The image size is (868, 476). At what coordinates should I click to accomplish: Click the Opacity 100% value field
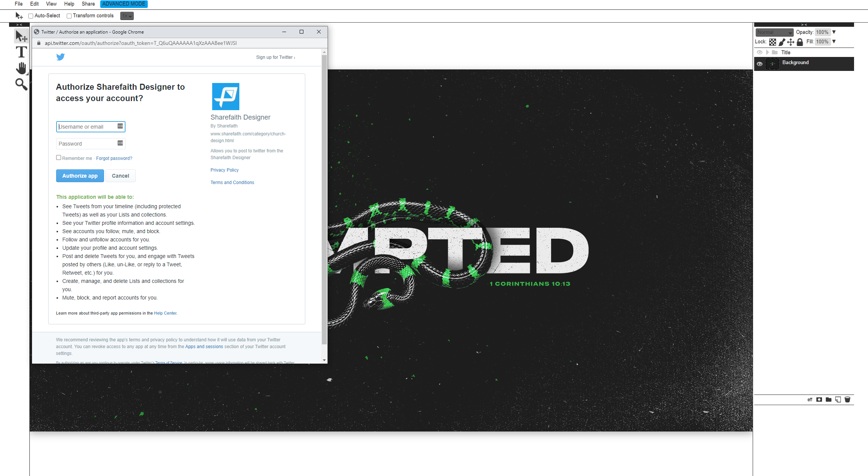pos(822,32)
